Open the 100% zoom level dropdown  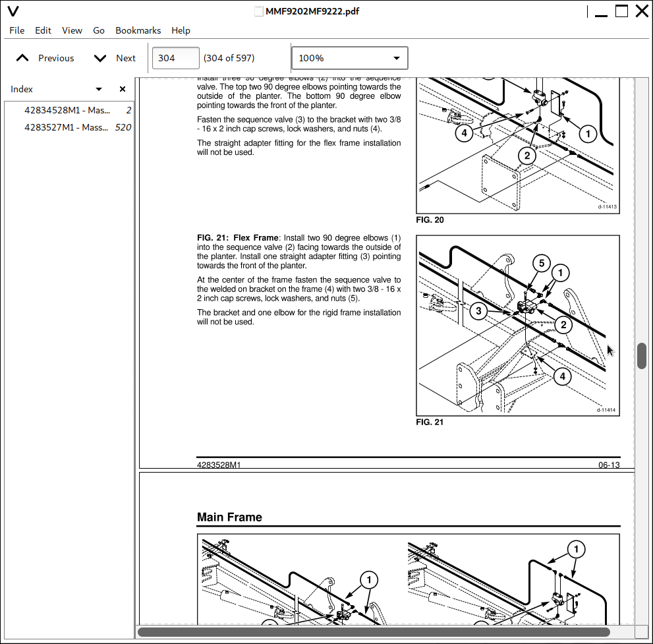[x=349, y=58]
